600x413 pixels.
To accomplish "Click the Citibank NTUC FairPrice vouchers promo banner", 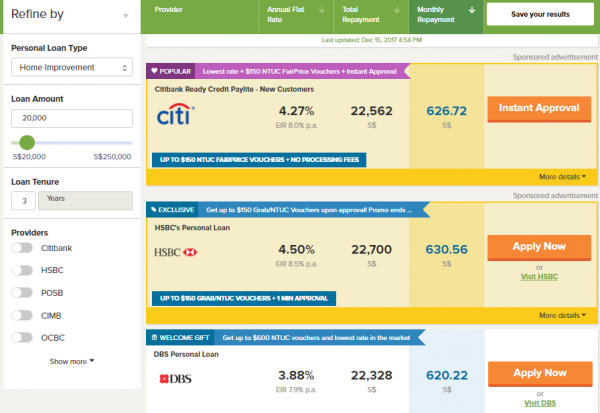I will coord(259,160).
